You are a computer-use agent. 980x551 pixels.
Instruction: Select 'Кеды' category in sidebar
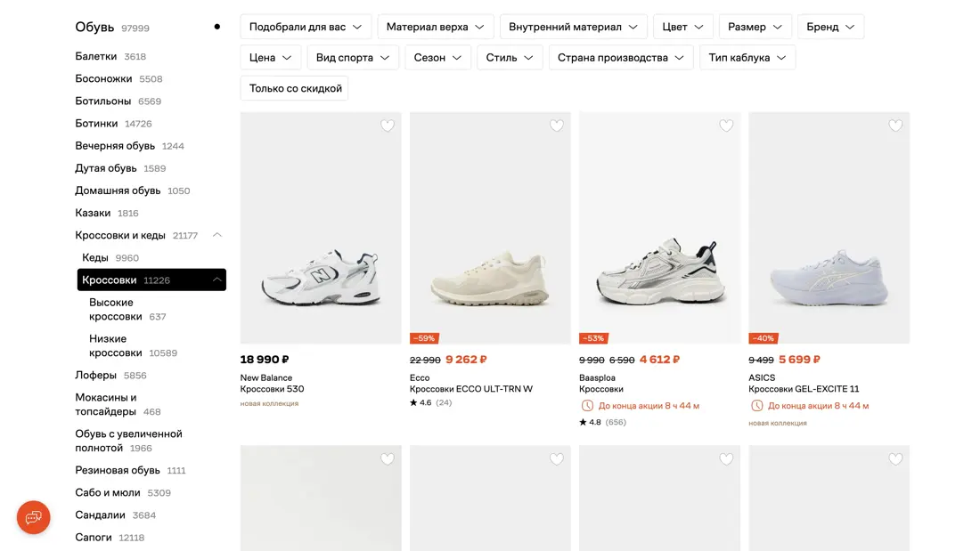coord(95,257)
